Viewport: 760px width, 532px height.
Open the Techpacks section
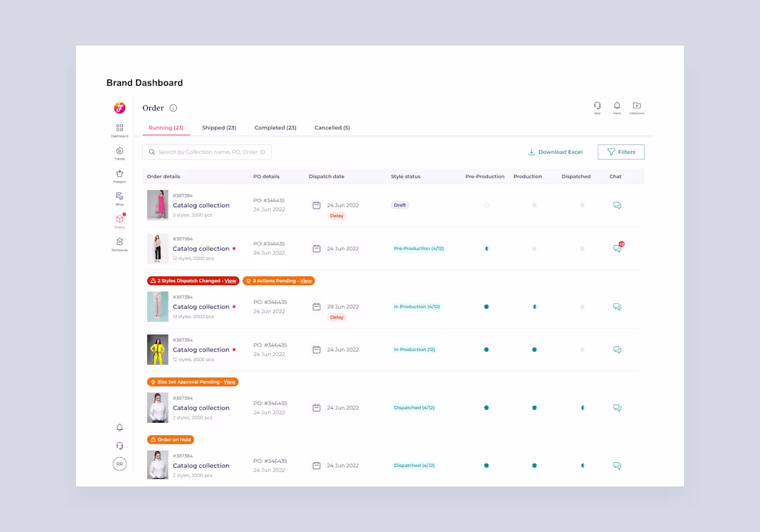[120, 243]
